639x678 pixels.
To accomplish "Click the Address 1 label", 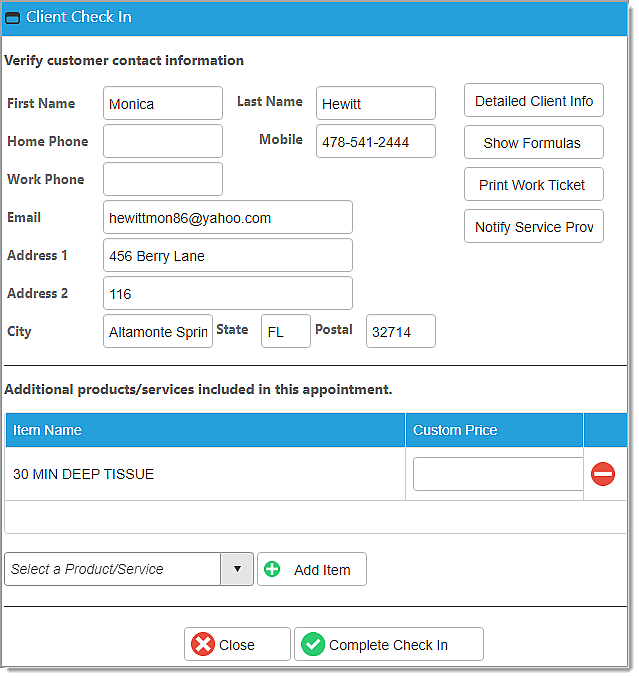I will [37, 256].
